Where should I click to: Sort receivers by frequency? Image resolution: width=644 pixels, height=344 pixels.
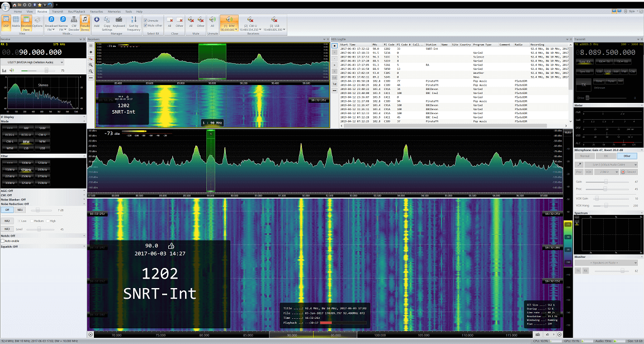pos(133,23)
